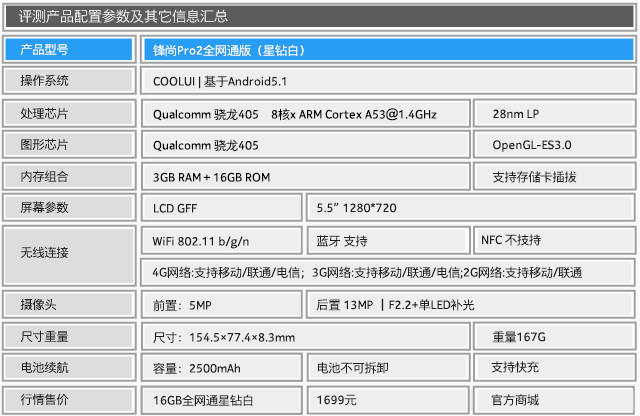Click the WiFi 802.11 b/g/n cell
Image resolution: width=640 pixels, height=416 pixels.
coord(222,240)
